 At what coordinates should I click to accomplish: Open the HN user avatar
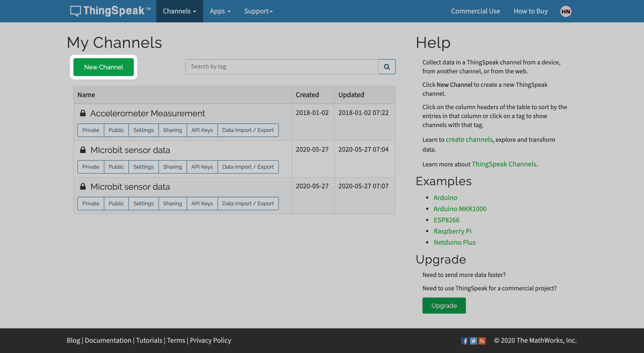565,11
